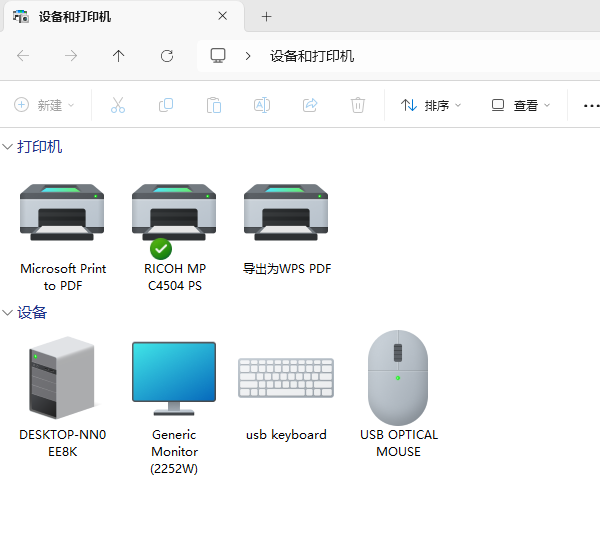Click the Paste clipboard icon
Screen dimensions: 600x545
(x=214, y=105)
